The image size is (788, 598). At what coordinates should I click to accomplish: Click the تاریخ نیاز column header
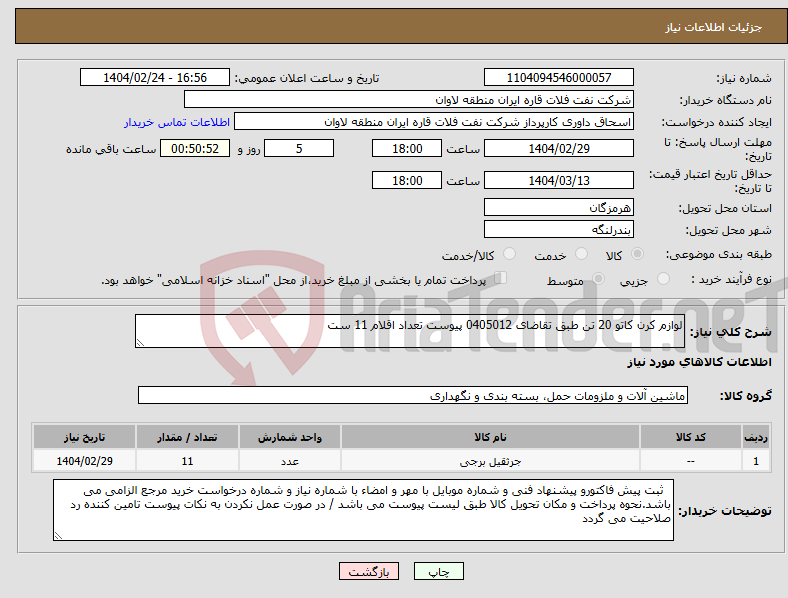point(84,437)
